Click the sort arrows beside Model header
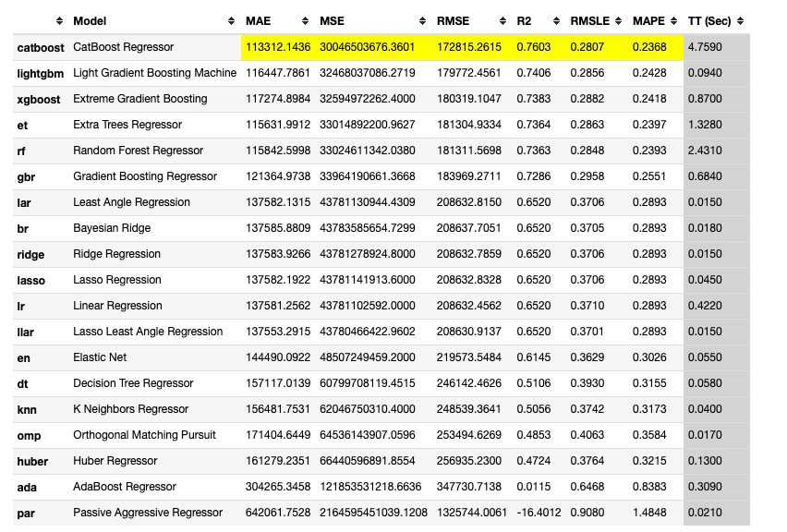The image size is (787, 532). point(231,21)
